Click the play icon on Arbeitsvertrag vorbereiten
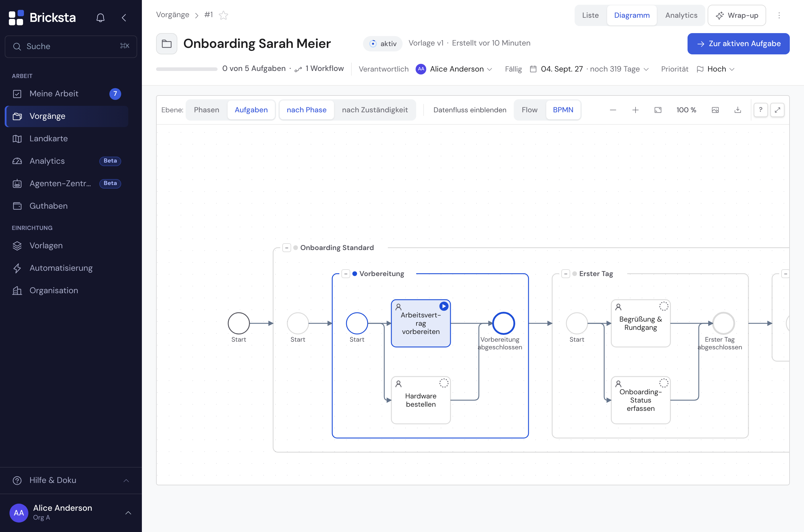804x532 pixels. (x=444, y=306)
